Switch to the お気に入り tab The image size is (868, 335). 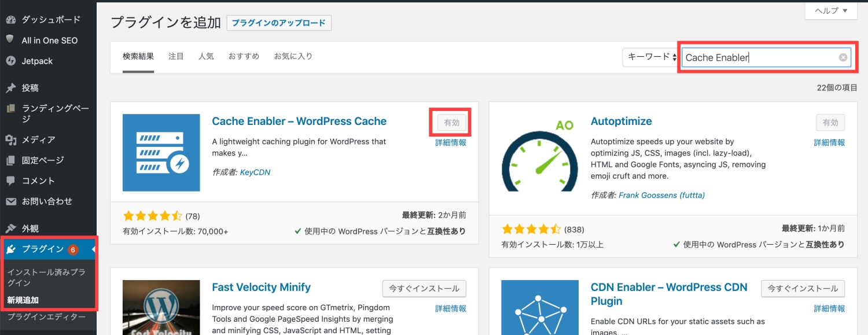(x=293, y=56)
